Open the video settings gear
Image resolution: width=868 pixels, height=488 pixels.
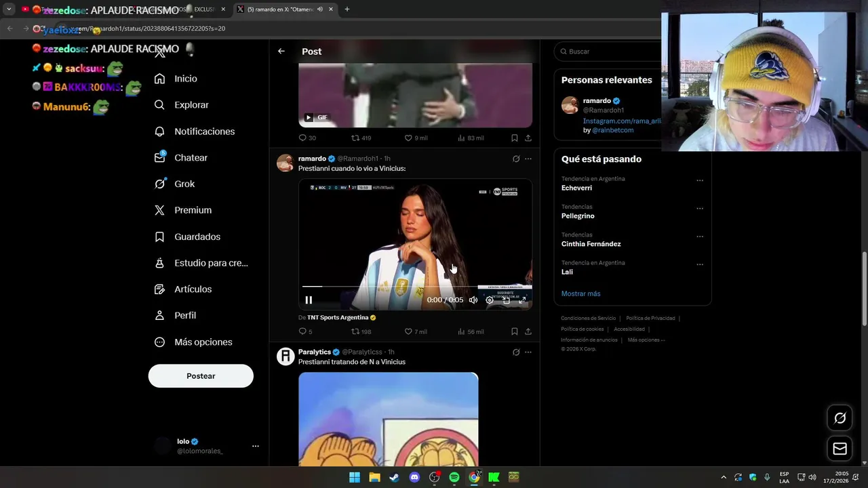(490, 300)
